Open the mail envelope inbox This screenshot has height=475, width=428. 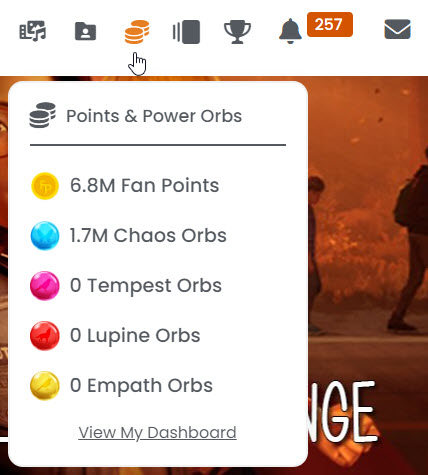coord(397,29)
